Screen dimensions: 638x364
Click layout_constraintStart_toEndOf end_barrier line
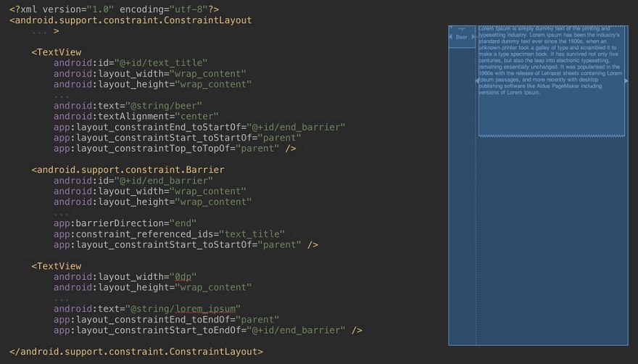[207, 330]
